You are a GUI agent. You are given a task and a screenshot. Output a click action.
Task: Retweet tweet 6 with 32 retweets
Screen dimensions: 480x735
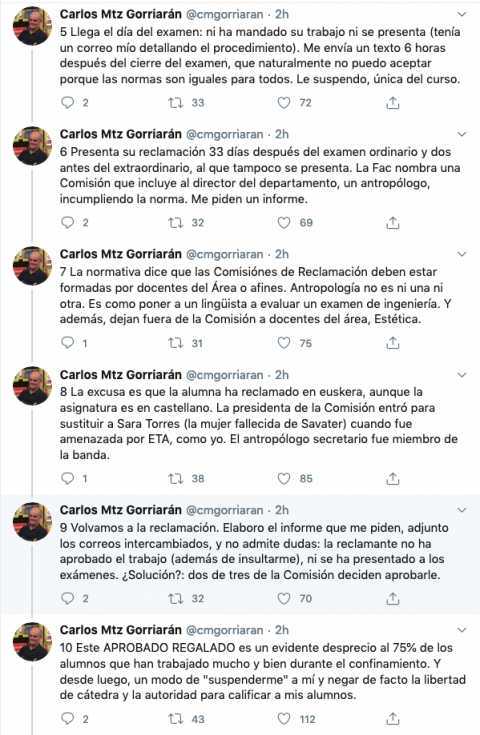pos(176,223)
